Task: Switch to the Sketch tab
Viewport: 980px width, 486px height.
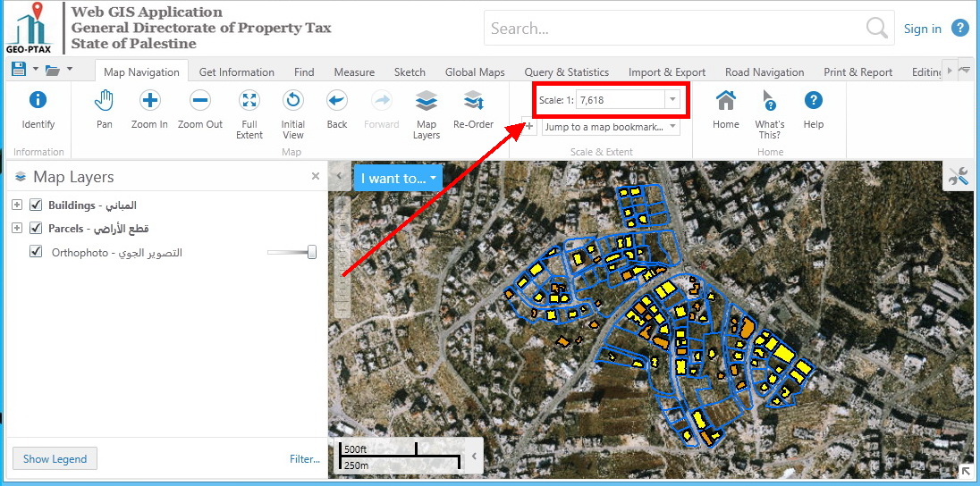Action: [x=410, y=71]
